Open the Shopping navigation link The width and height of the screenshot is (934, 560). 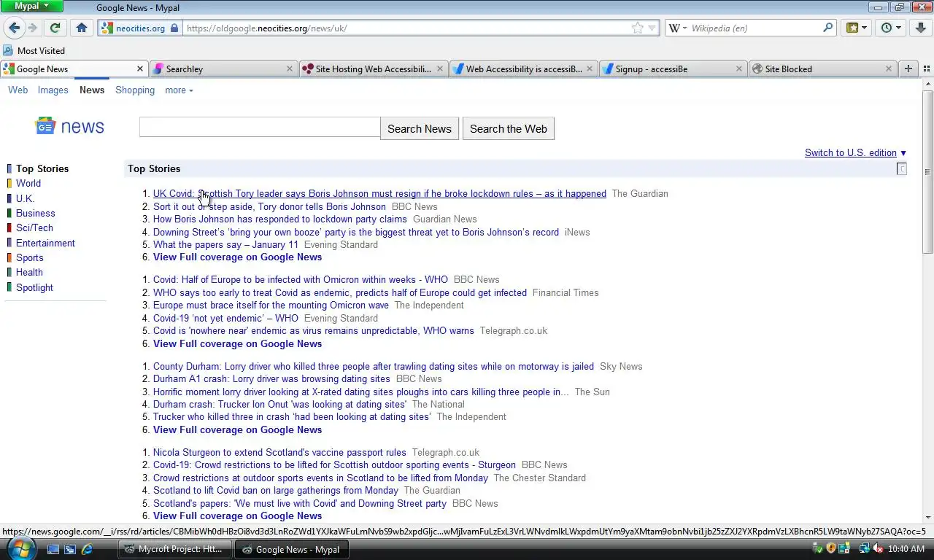point(135,90)
